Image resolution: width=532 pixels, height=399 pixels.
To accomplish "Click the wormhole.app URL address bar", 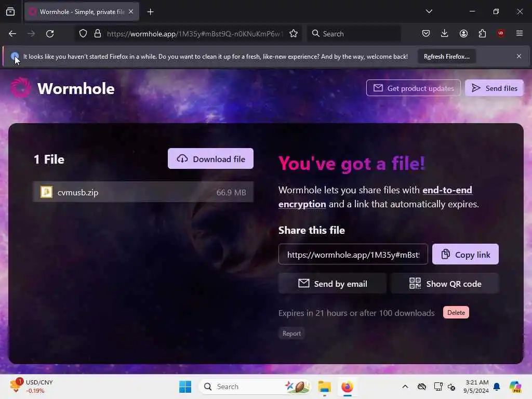I will 194,34.
